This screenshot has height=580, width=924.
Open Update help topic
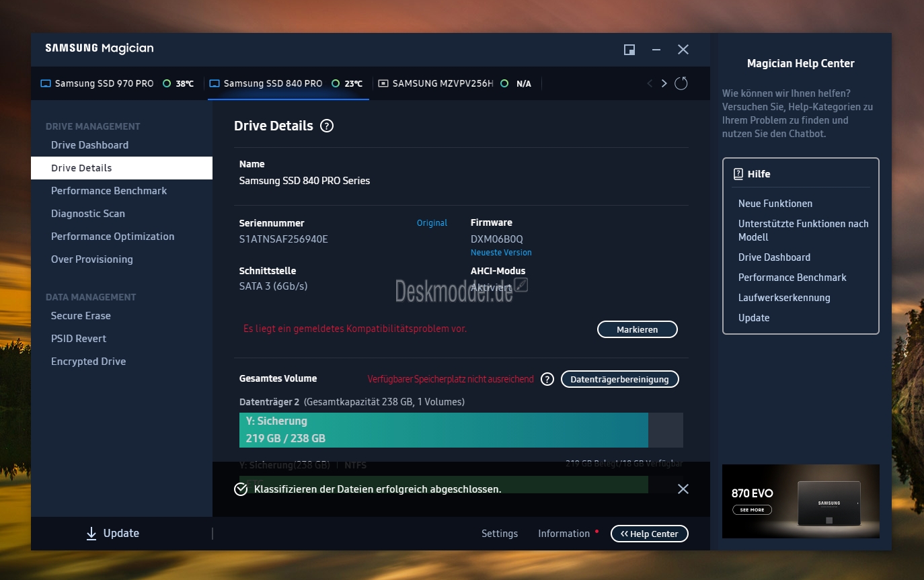754,318
